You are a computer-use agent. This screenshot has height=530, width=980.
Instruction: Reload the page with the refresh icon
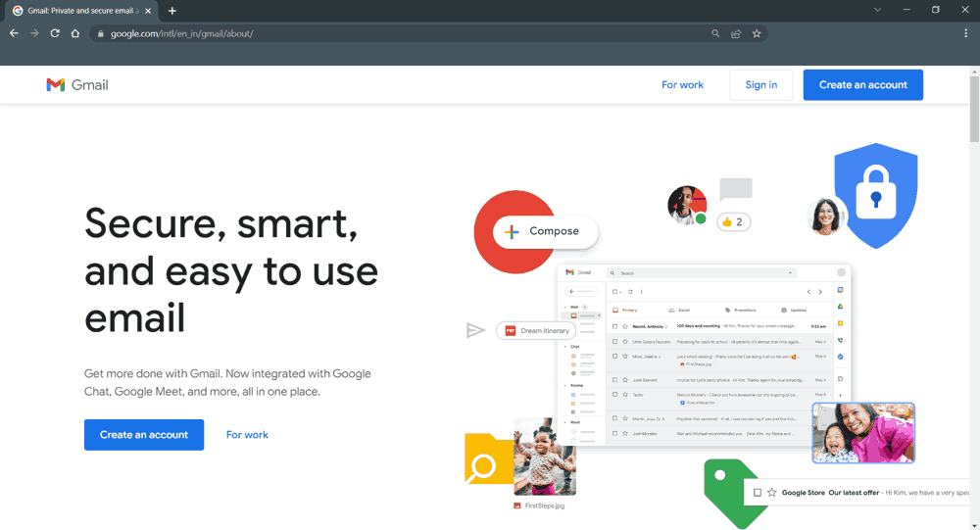click(x=55, y=33)
